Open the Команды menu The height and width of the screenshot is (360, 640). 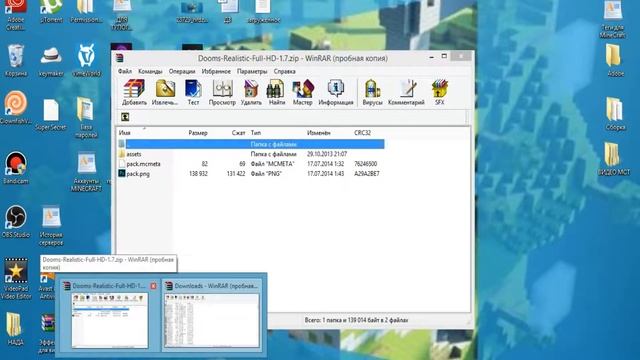[150, 71]
